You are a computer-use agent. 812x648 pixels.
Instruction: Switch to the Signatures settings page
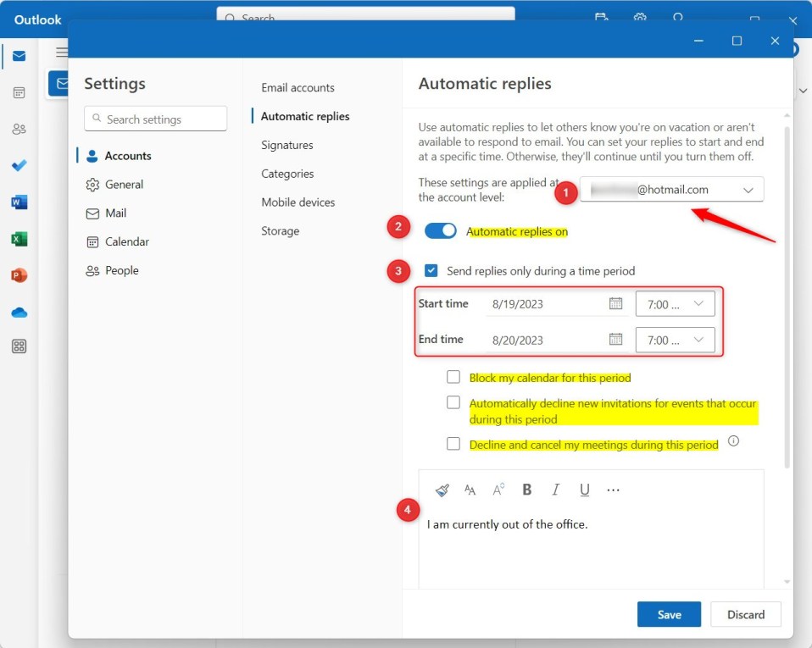coord(286,145)
